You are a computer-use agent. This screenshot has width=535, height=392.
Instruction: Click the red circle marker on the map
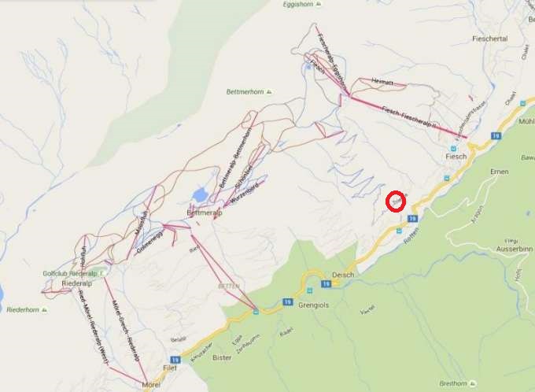point(396,202)
